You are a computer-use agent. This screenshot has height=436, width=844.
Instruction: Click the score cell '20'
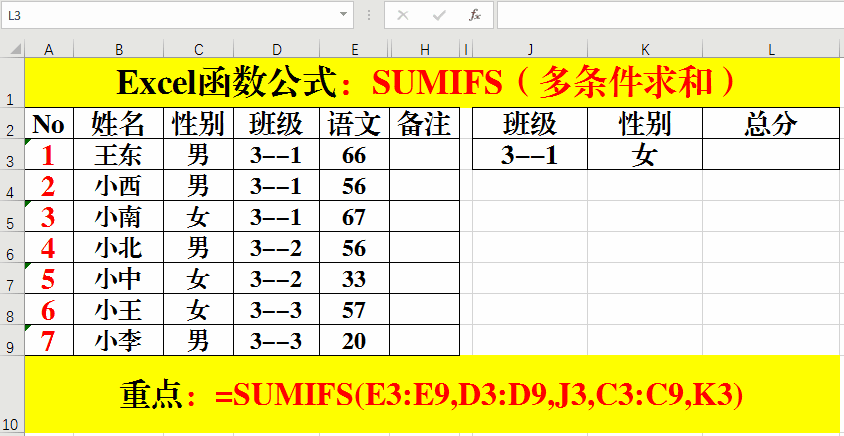[x=355, y=341]
